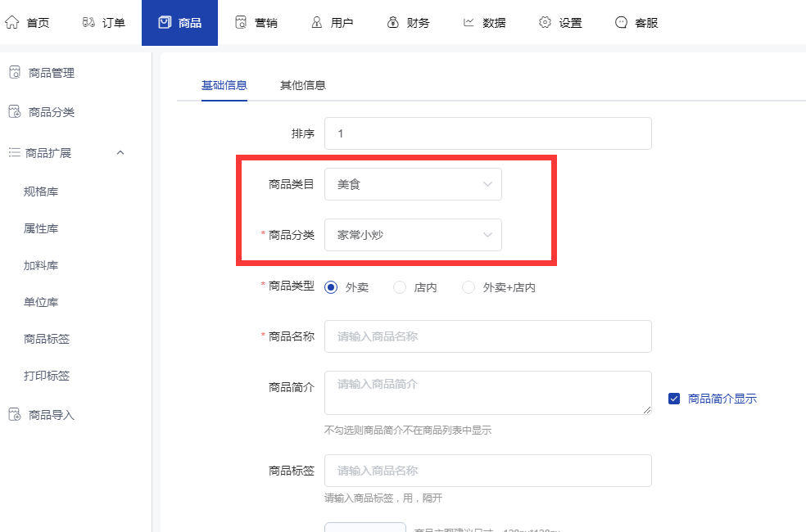Viewport: 806px width, 532px height.
Task: Click the 商品标签 input field
Action: point(488,471)
